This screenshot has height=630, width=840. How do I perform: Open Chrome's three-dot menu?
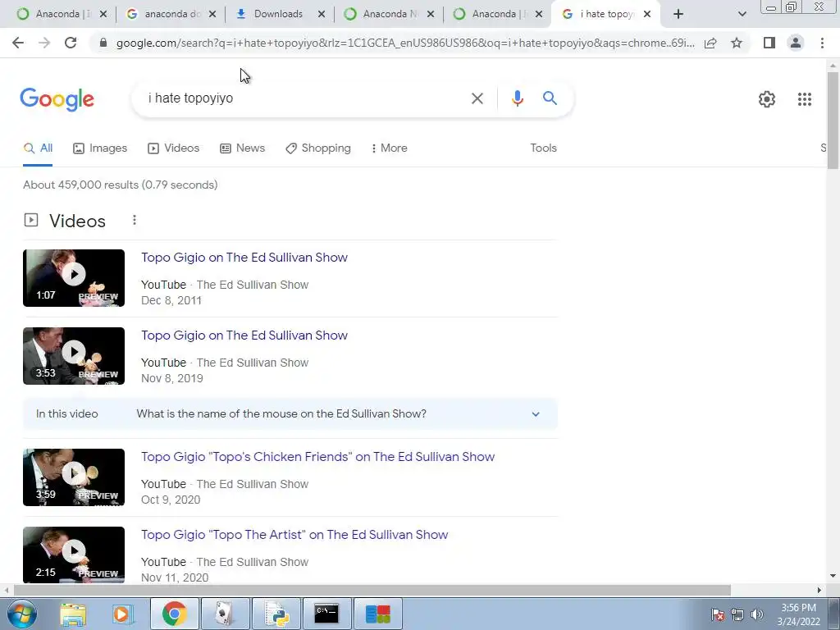point(822,43)
